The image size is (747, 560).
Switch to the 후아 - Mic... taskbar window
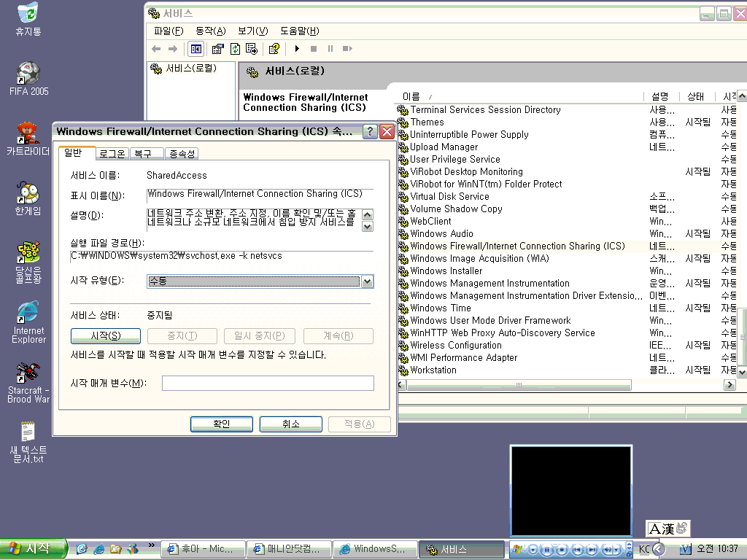[204, 549]
